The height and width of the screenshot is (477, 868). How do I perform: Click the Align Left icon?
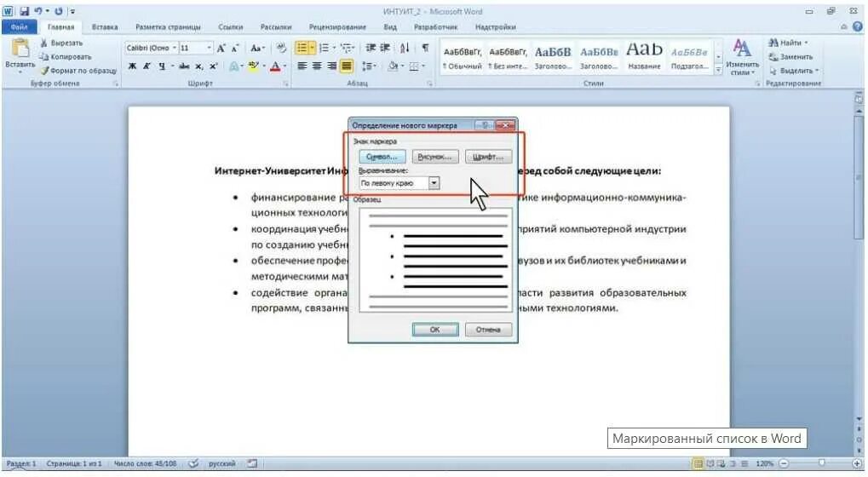pyautogui.click(x=302, y=66)
